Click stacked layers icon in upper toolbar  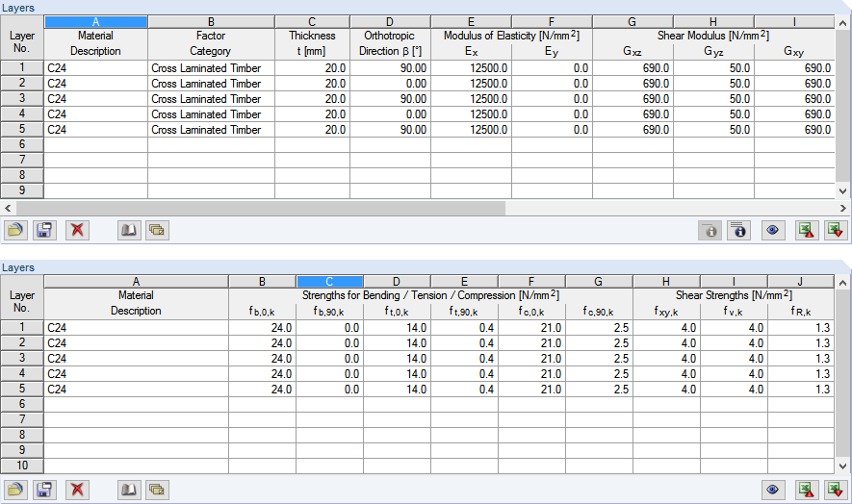click(x=157, y=230)
